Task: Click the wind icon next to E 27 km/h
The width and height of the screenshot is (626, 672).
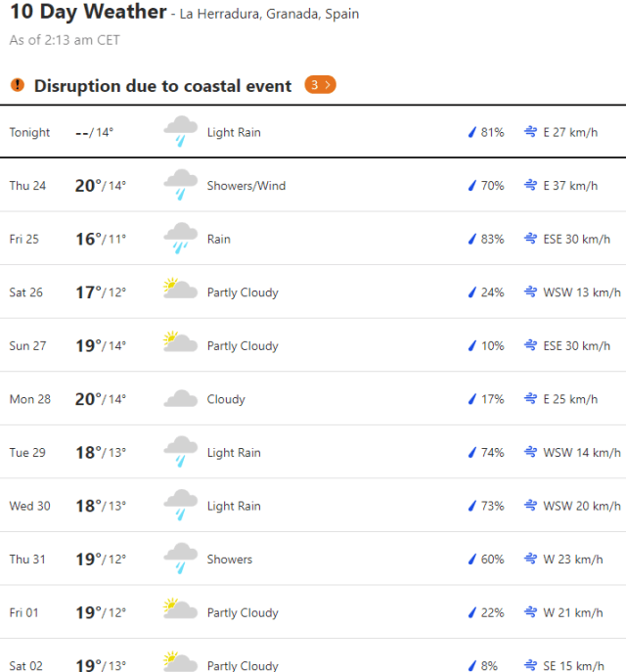Action: (x=531, y=132)
